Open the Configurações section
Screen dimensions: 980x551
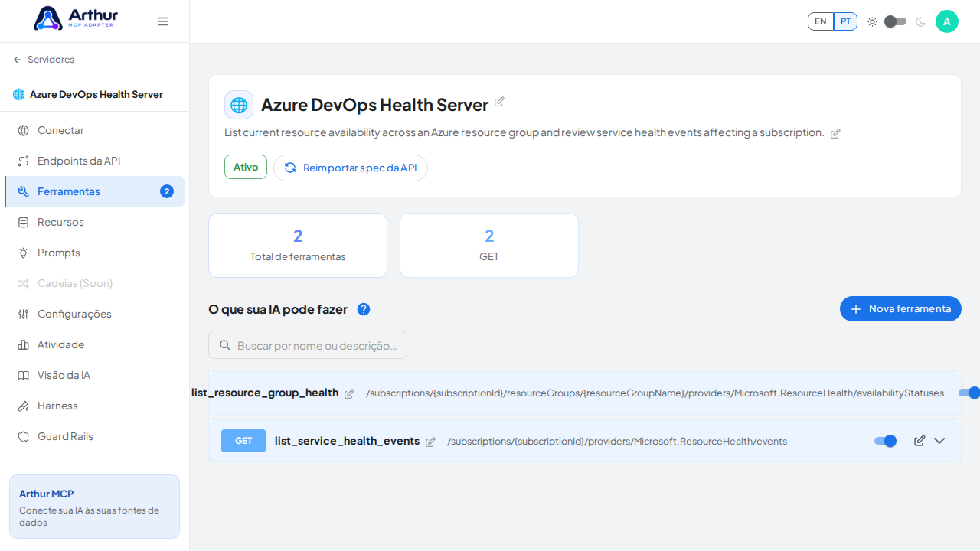pos(94,314)
